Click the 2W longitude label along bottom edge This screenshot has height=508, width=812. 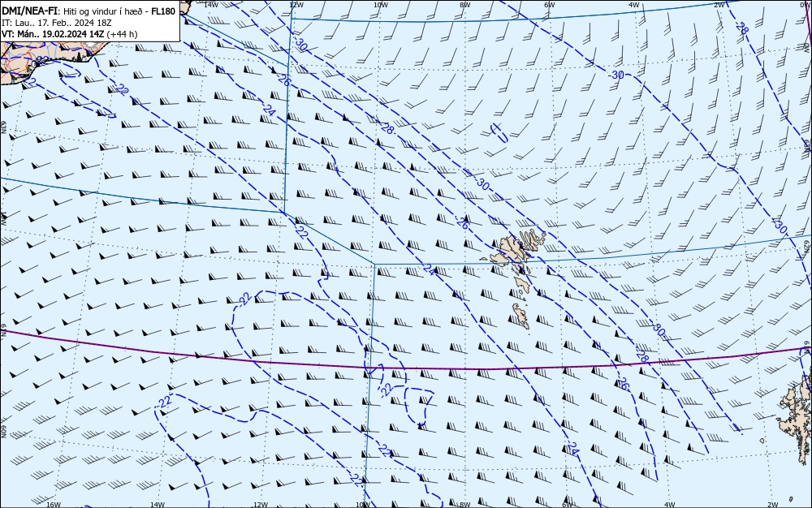coord(773,505)
